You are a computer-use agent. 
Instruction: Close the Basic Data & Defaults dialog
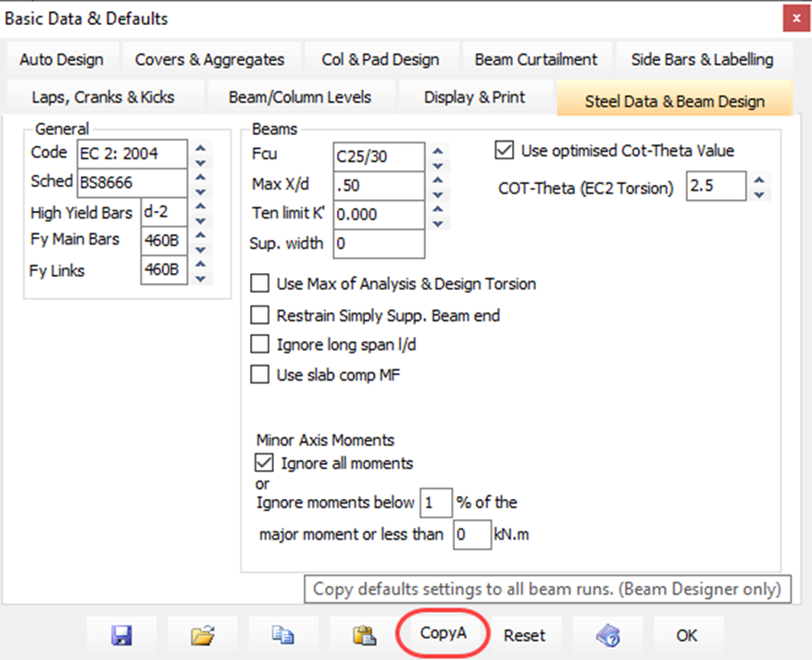[x=796, y=19]
